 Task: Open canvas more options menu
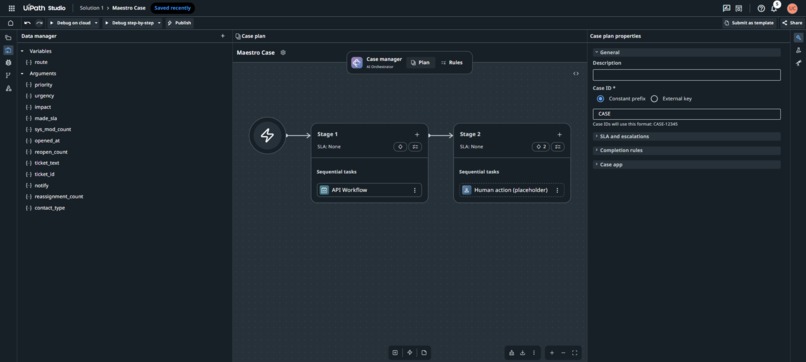(x=534, y=353)
